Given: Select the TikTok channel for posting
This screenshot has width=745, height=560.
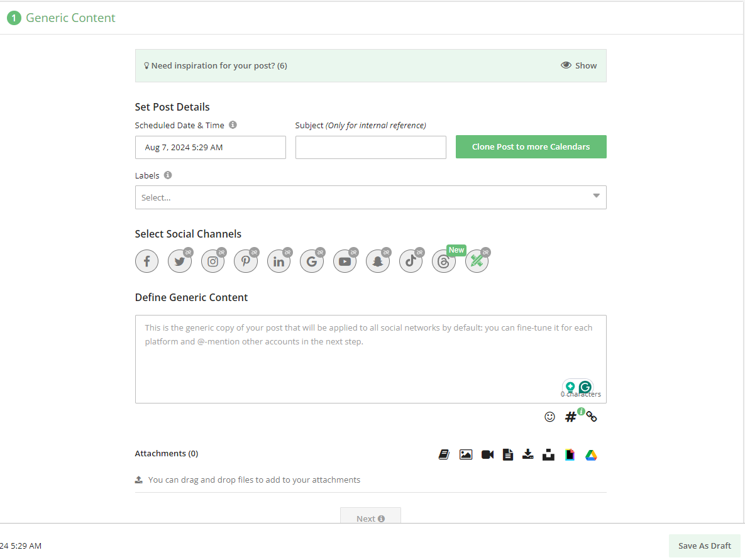Looking at the screenshot, I should click(x=411, y=261).
